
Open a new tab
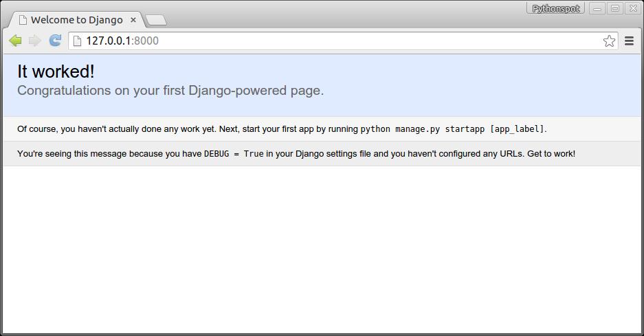click(x=156, y=20)
